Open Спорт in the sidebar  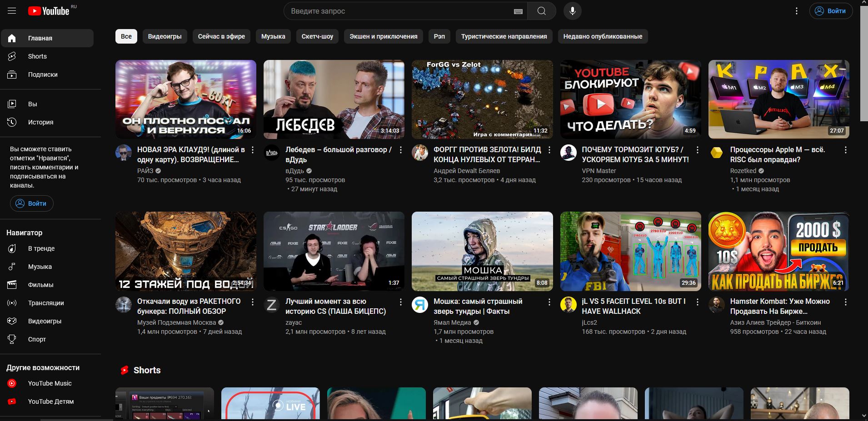click(47, 339)
